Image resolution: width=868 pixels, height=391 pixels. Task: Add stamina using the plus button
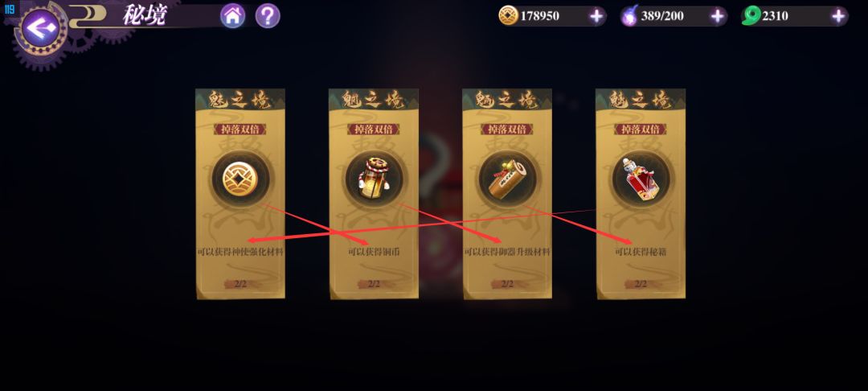point(718,16)
